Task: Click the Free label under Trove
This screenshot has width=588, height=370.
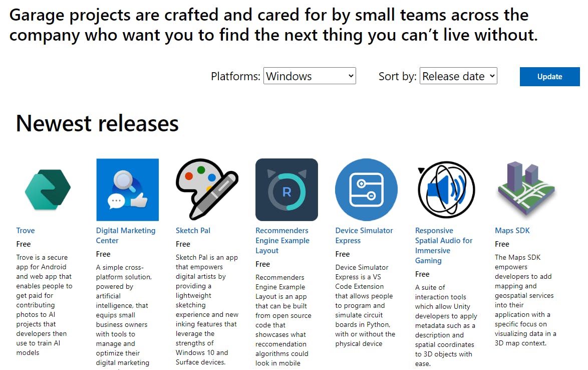Action: tap(24, 244)
